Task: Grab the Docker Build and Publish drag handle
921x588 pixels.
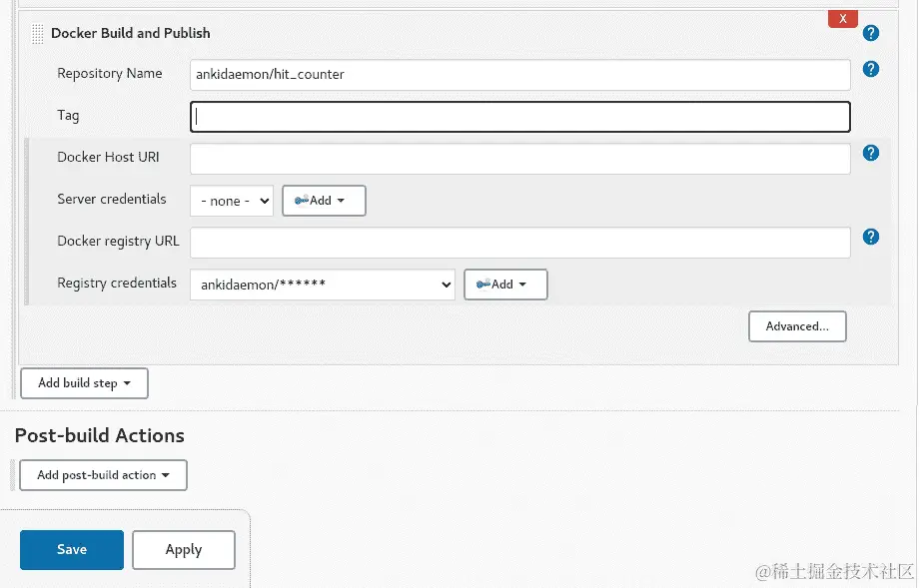Action: [x=37, y=34]
